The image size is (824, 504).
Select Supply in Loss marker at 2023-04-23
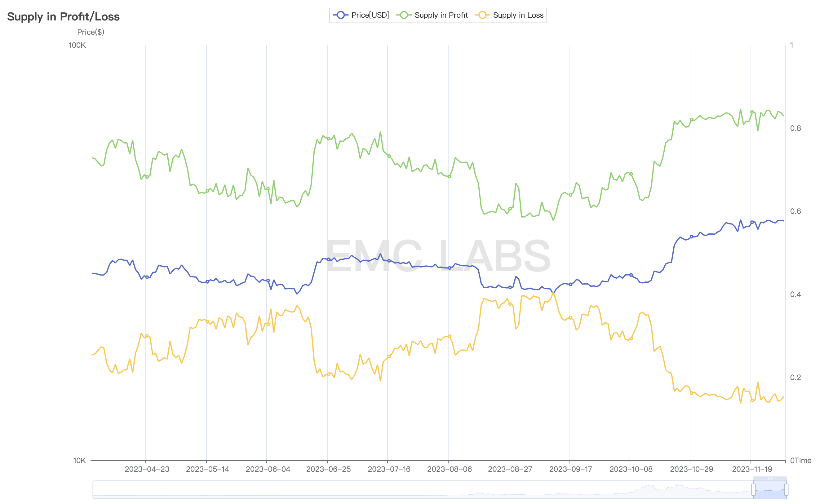coord(147,336)
